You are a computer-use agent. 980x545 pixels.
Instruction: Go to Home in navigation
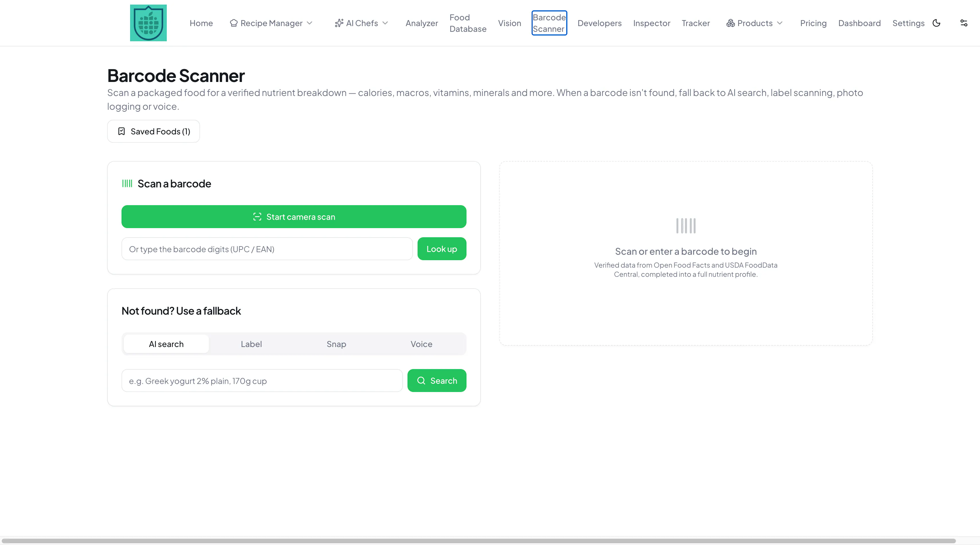tap(201, 23)
